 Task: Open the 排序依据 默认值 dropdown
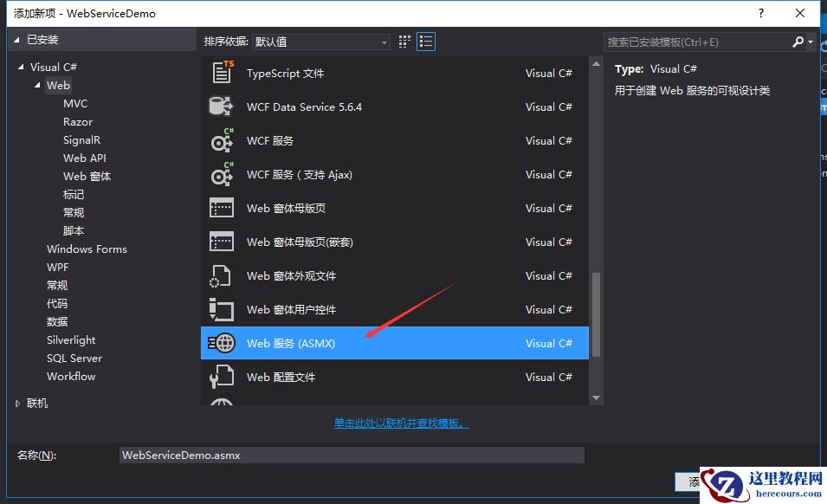coord(321,42)
